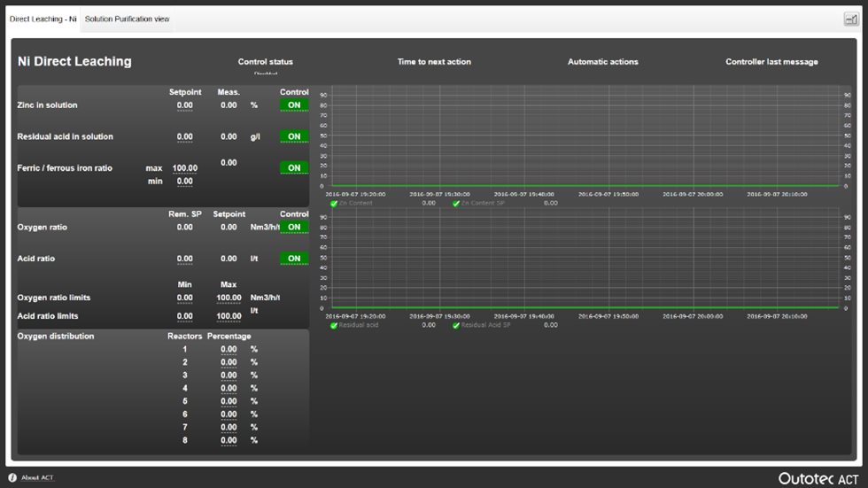
Task: Edit the Zinc in solution setpoint value
Action: pos(184,105)
